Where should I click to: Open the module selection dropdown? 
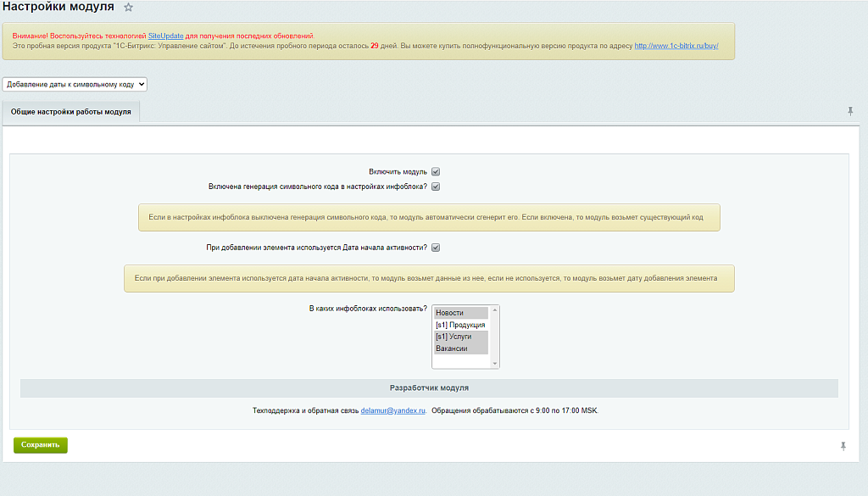point(75,84)
